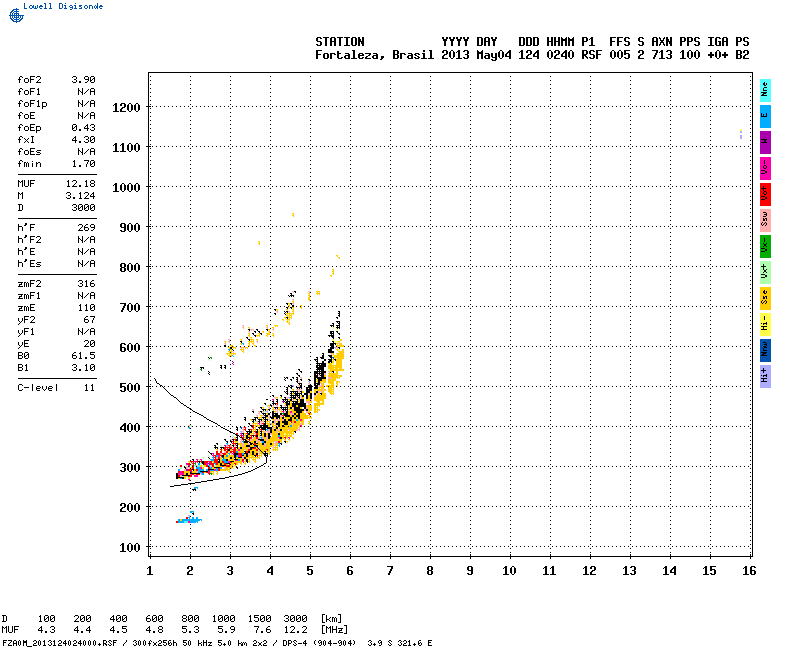Click the yF1 label
Screen dimensions: 800x650
coord(26,332)
